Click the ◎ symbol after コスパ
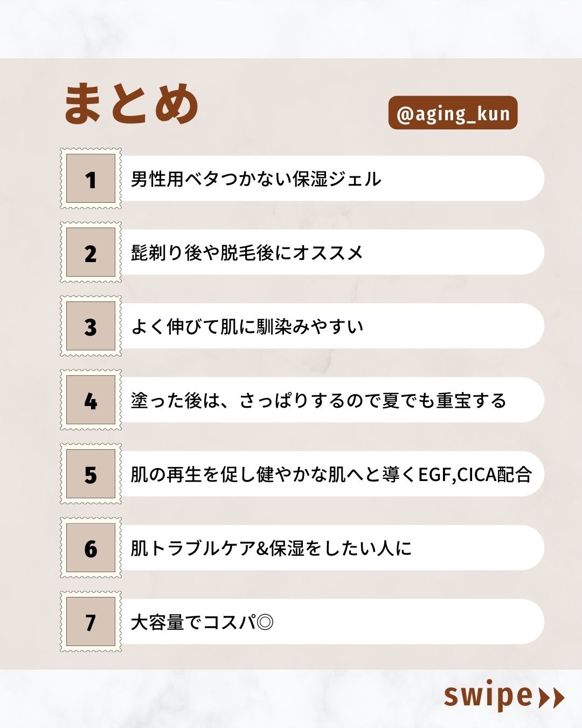Viewport: 582px width, 728px height. coord(265,622)
